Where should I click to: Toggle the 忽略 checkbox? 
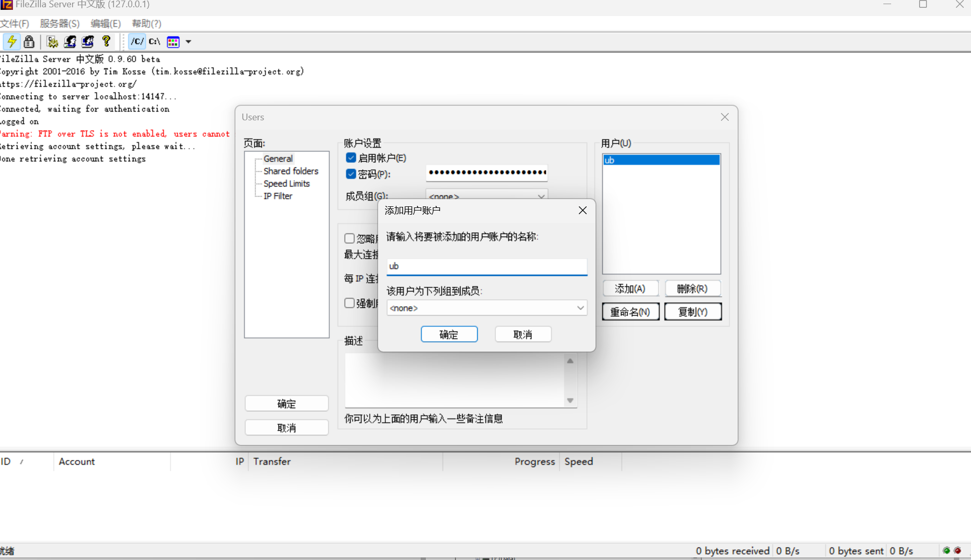tap(350, 238)
